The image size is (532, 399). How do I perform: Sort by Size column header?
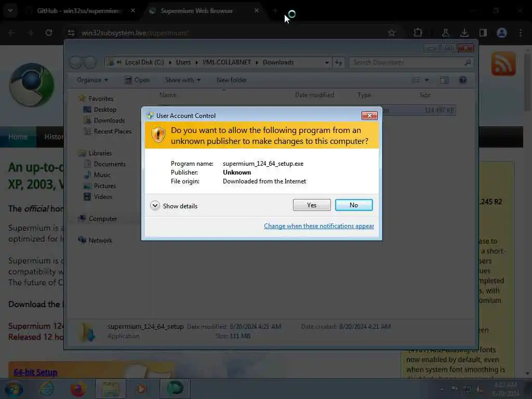point(425,95)
